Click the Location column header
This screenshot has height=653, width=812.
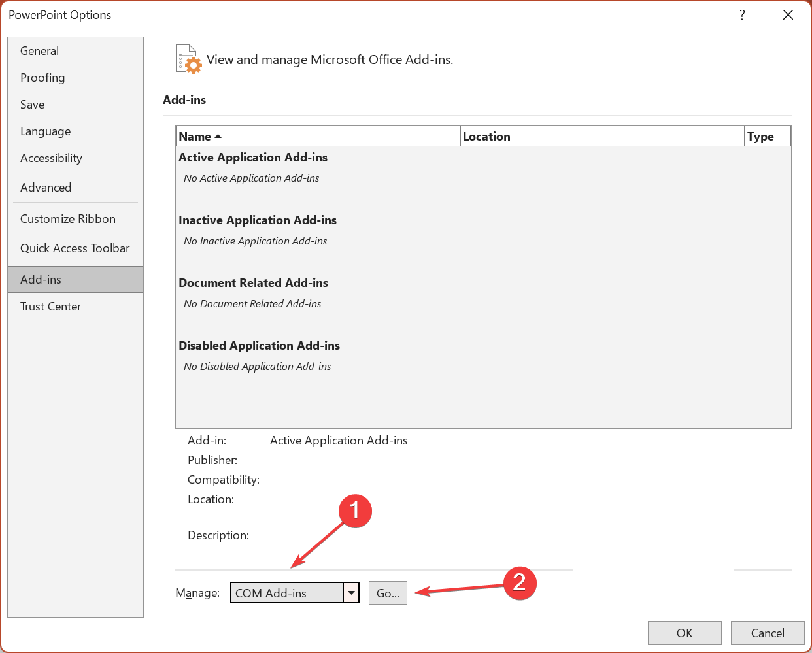pos(602,137)
